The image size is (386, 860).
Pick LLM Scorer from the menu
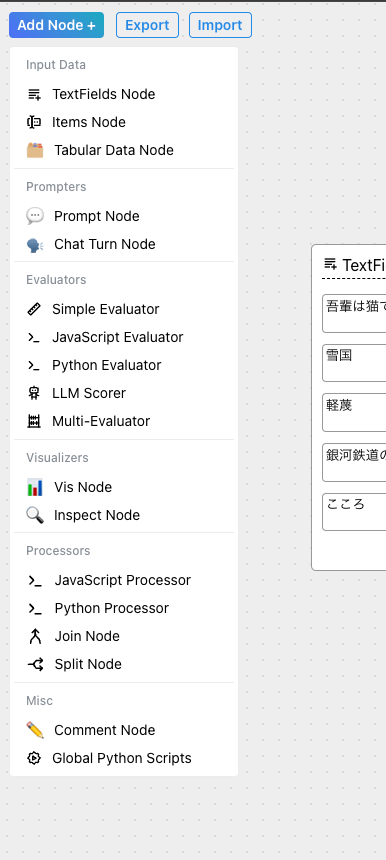coord(124,393)
